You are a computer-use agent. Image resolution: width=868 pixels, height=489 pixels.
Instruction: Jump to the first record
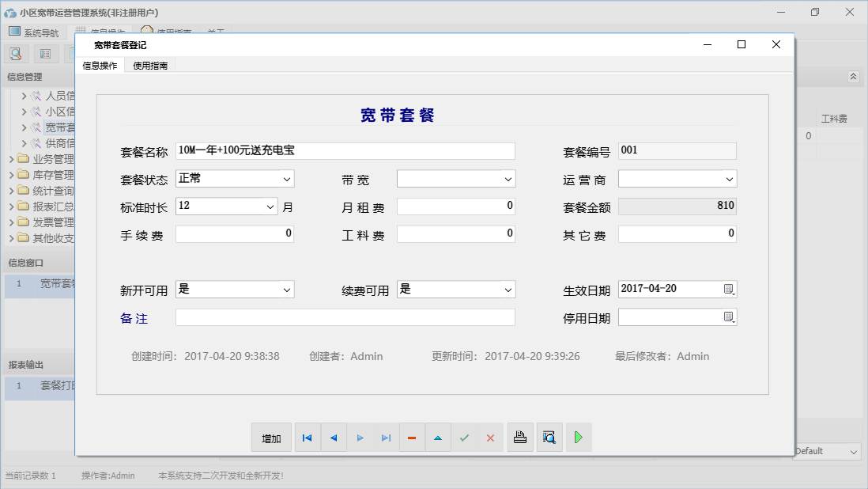click(x=308, y=438)
